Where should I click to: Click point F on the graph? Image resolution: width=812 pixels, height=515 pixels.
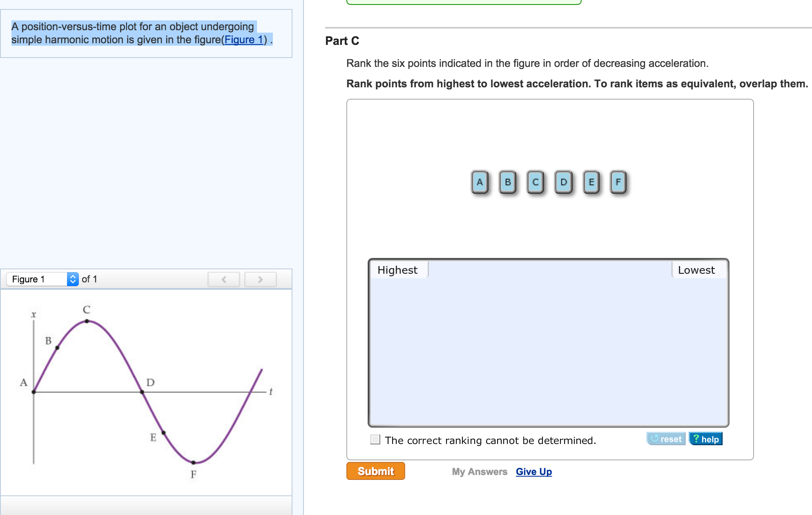coord(194,462)
